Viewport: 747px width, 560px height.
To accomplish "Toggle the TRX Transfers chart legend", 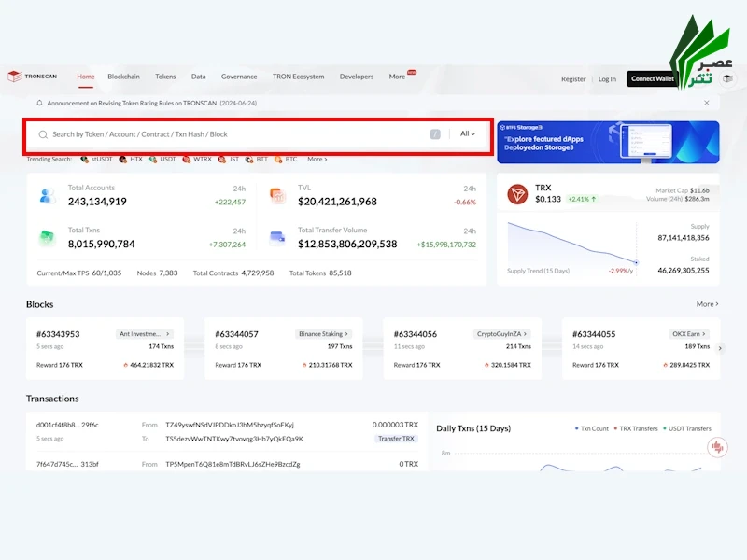I will coord(636,428).
